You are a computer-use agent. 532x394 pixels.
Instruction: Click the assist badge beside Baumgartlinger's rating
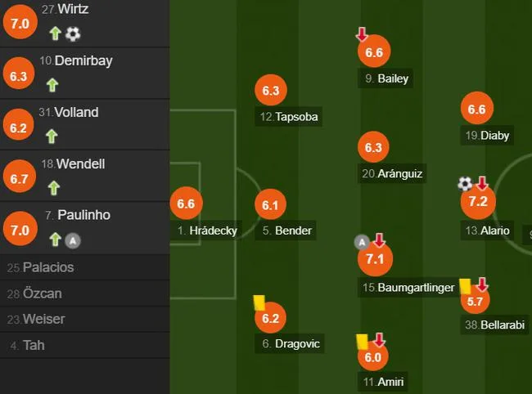(x=362, y=242)
